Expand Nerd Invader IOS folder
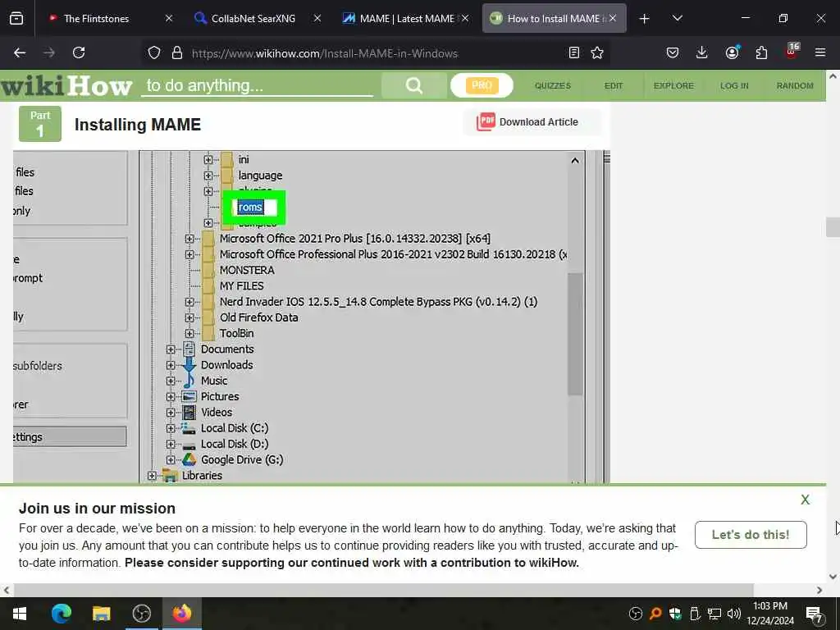 (189, 302)
